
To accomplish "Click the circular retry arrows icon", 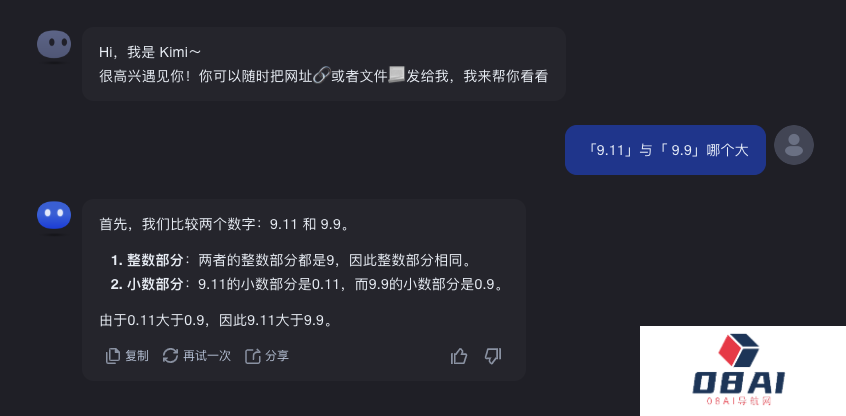I will 170,355.
